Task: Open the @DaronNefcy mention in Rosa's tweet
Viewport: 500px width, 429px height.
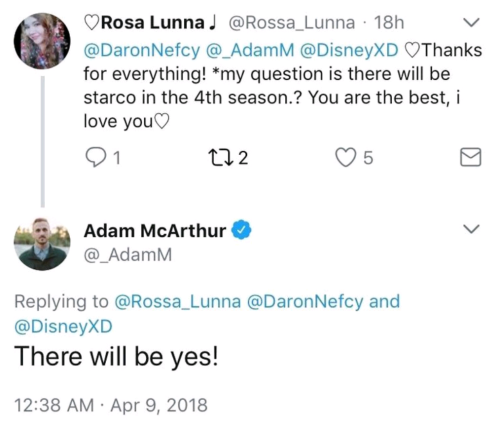Action: pos(142,50)
